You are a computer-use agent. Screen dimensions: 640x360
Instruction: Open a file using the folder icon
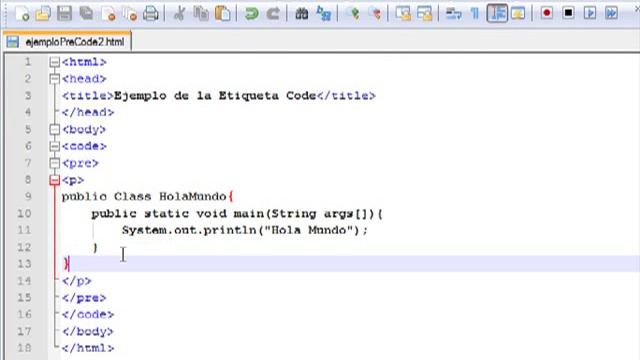click(43, 13)
